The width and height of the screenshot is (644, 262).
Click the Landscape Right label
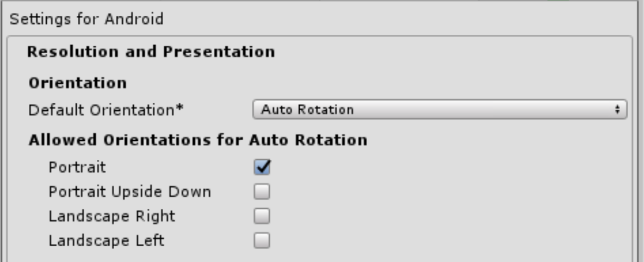(x=112, y=216)
